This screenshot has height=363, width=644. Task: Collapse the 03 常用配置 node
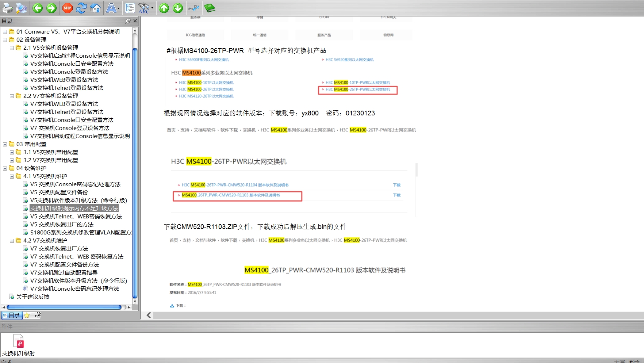pyautogui.click(x=5, y=144)
